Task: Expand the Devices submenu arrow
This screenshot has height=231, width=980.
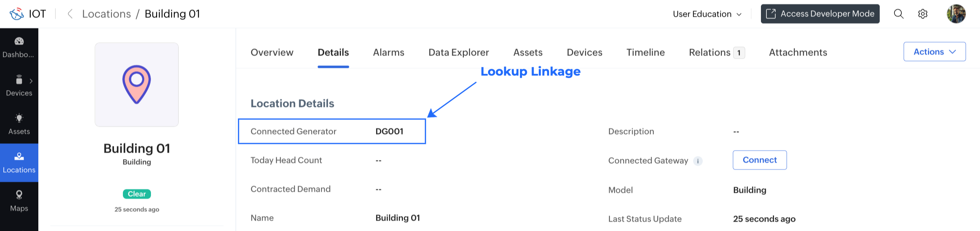Action: 31,81
